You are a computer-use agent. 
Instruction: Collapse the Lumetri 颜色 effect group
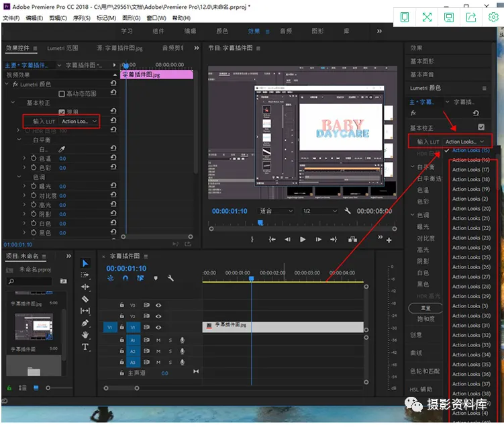point(7,84)
